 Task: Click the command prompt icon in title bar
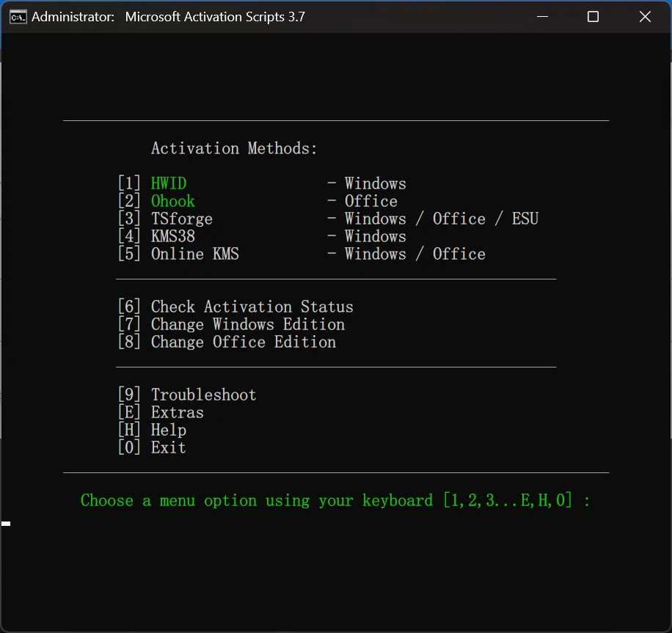(18, 17)
